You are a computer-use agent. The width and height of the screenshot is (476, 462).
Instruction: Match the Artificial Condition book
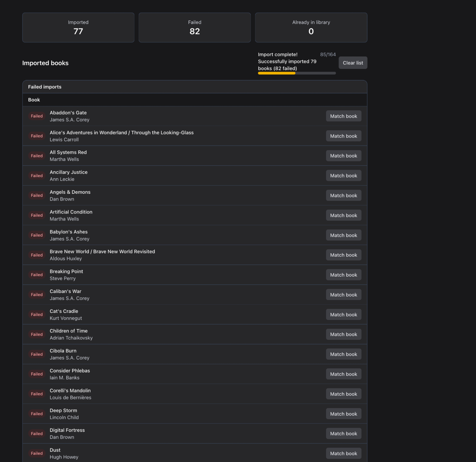click(343, 215)
